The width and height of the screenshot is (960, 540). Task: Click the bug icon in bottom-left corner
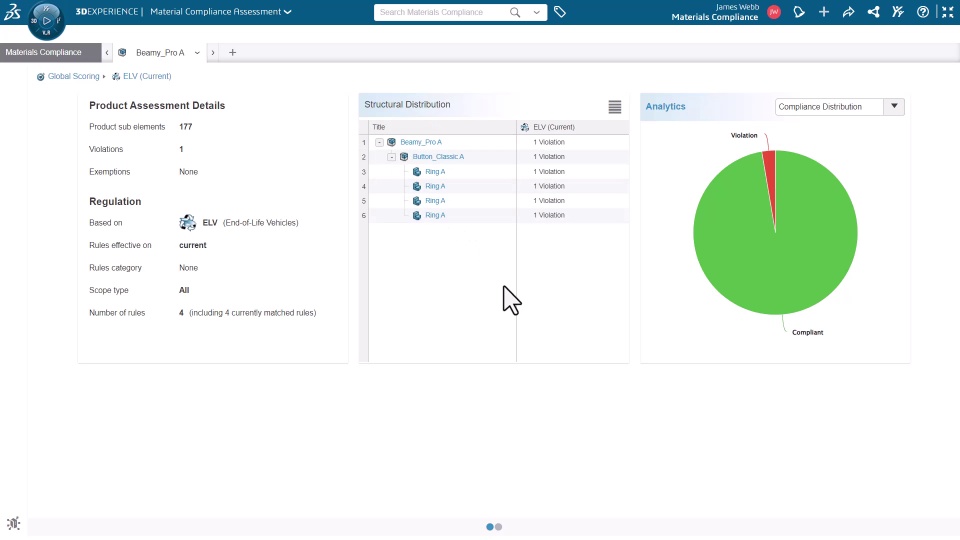pos(13,523)
